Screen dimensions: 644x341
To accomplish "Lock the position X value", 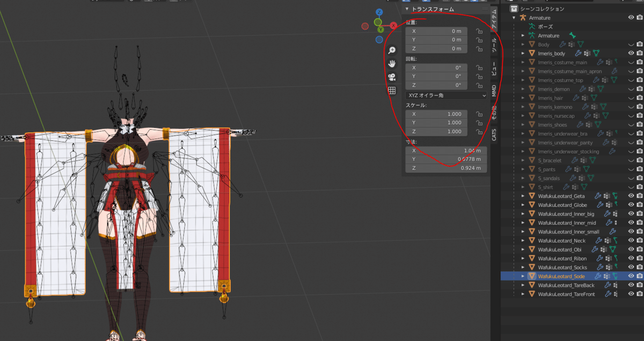I will click(x=479, y=31).
